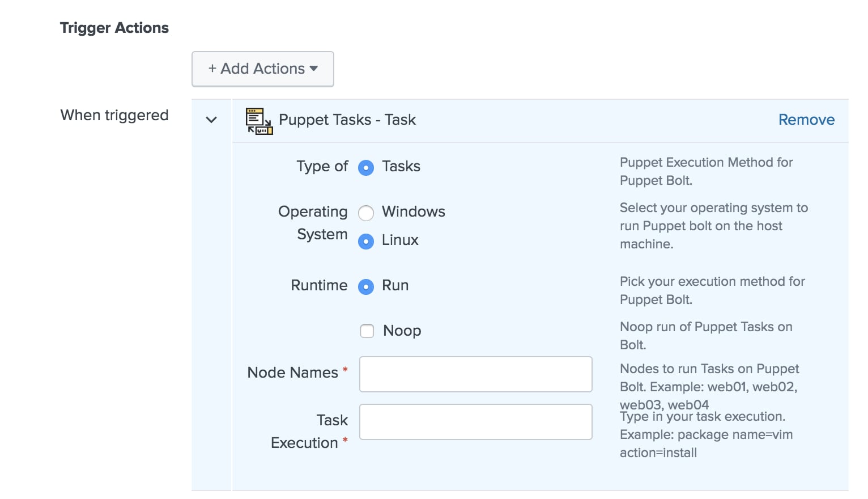
Task: Click the When triggered label
Action: (114, 115)
